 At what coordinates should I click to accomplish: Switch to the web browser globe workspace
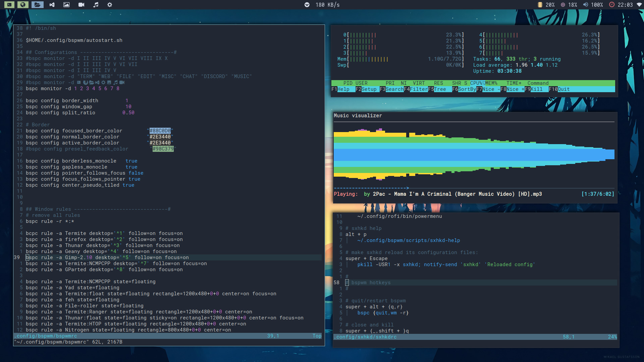(23, 5)
